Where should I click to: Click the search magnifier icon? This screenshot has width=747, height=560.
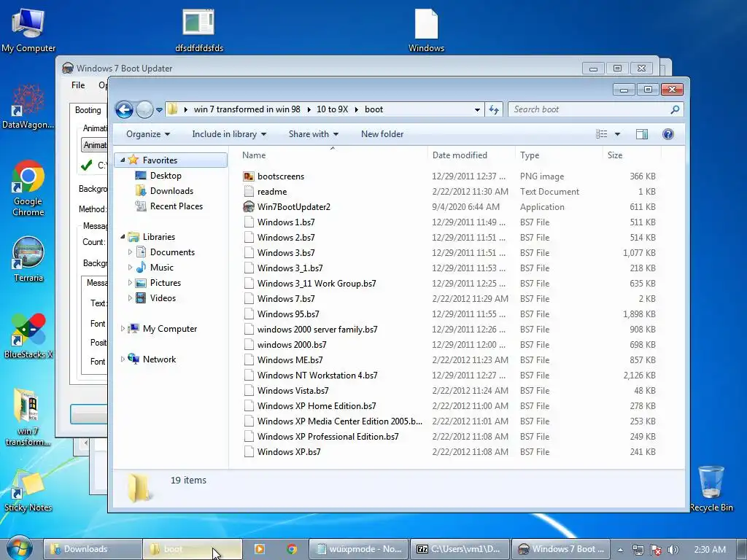[x=675, y=109]
